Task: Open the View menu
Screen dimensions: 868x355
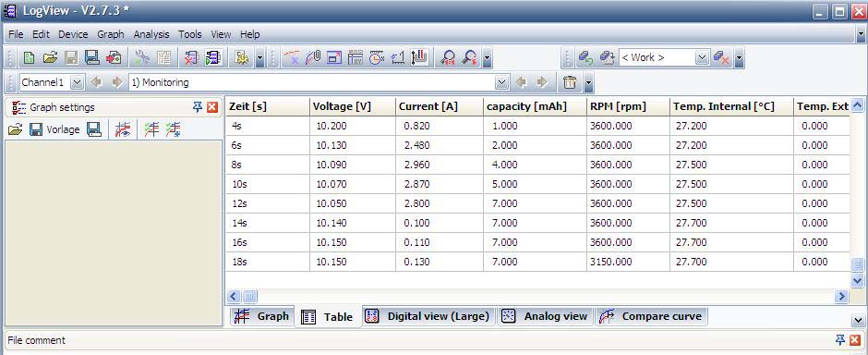Action: [221, 34]
